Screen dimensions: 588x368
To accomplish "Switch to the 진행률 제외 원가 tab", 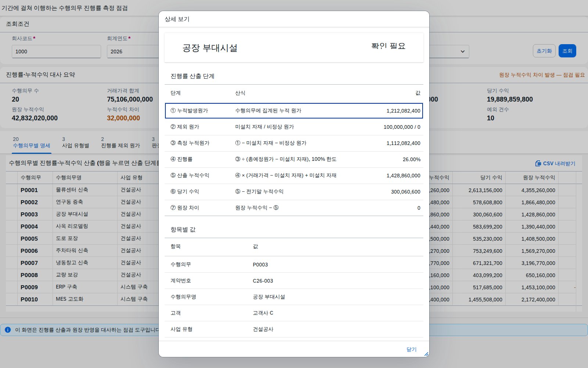I will 121,143.
